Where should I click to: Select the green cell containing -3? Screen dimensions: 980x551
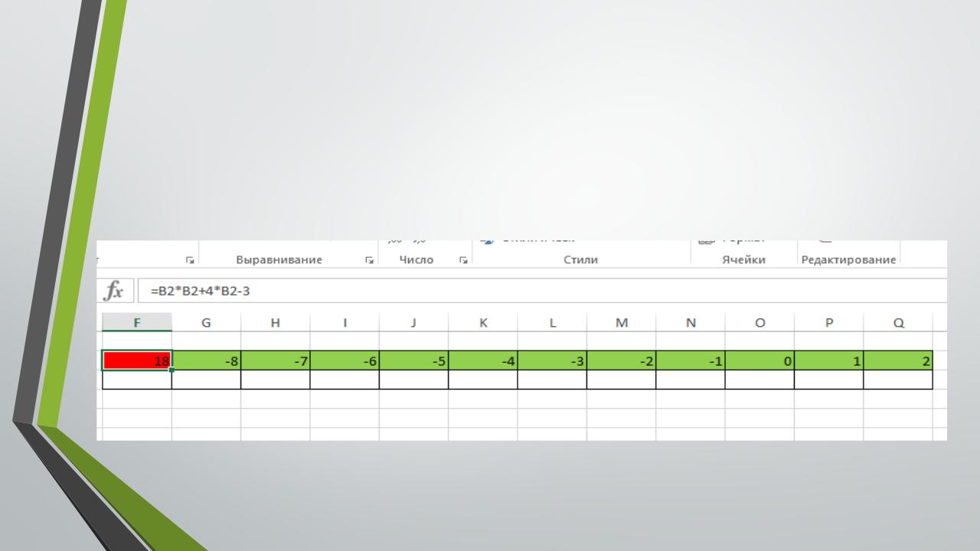tap(552, 360)
